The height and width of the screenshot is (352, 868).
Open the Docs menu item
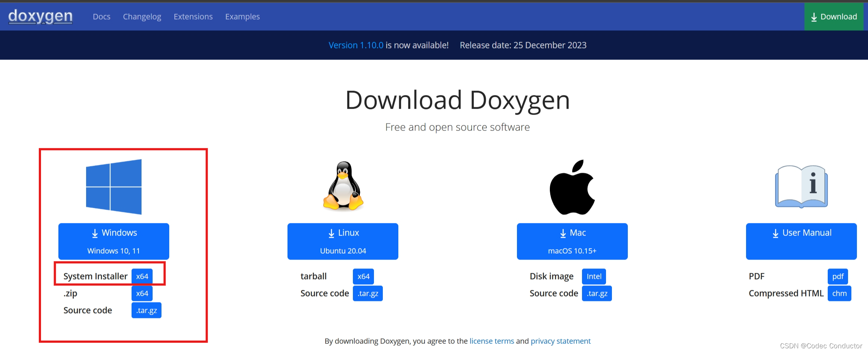point(102,17)
